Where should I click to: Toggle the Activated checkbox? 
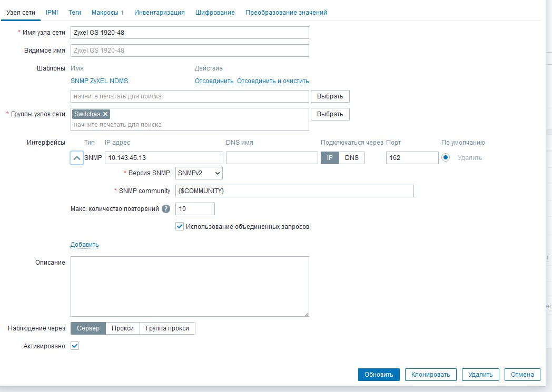[x=75, y=346]
